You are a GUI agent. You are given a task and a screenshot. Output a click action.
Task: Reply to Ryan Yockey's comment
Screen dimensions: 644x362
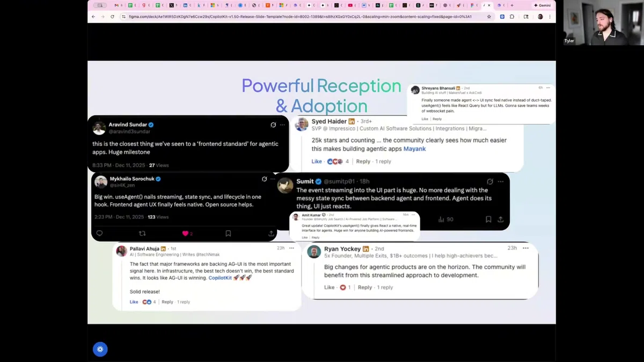(365, 287)
